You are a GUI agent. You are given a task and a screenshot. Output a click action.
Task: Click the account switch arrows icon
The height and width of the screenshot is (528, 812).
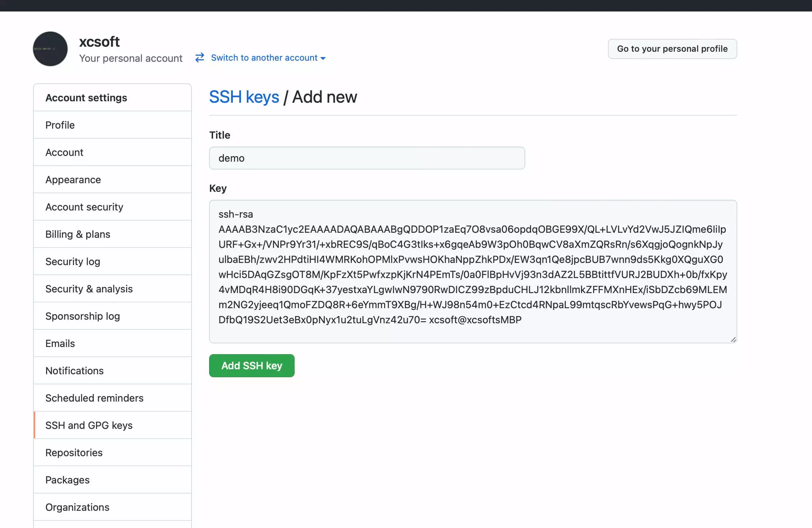[199, 58]
